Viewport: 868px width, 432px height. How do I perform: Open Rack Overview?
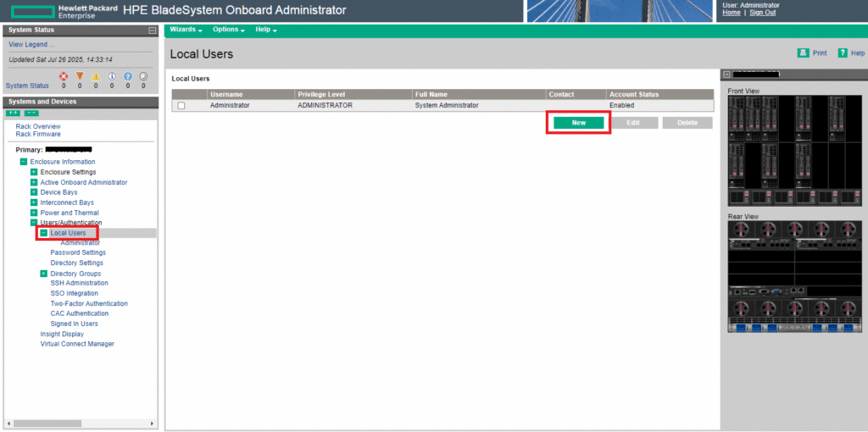click(x=38, y=126)
